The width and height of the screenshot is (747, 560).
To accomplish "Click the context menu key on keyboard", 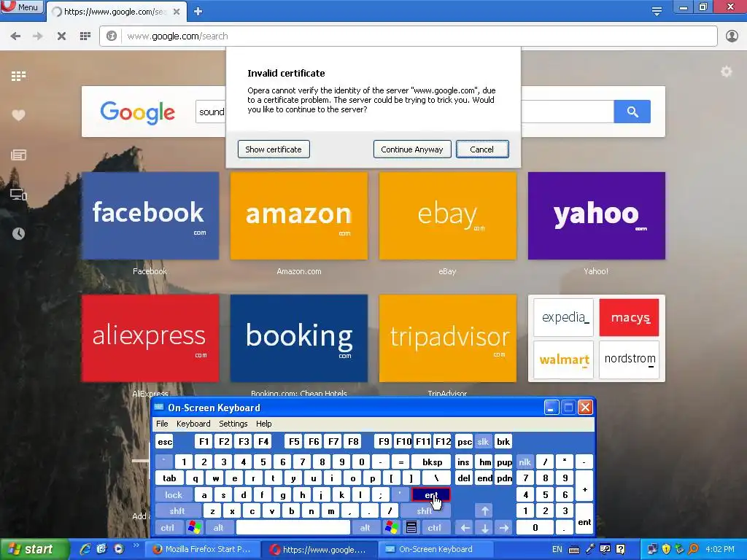I will pos(411,528).
